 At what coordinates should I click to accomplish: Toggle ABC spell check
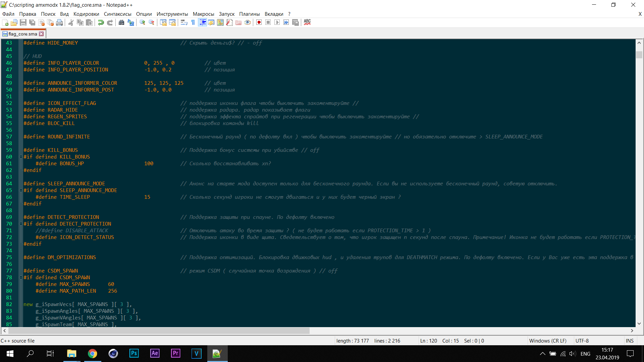(307, 22)
